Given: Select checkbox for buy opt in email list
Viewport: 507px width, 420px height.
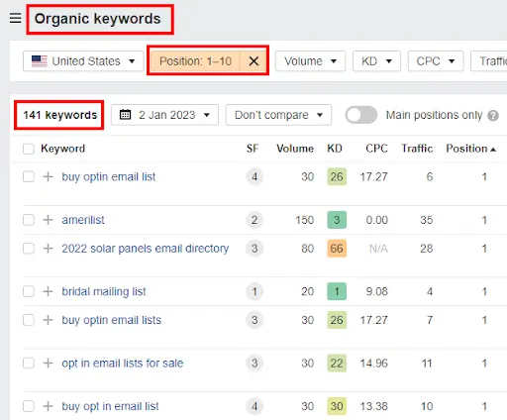Looking at the screenshot, I should (29, 406).
